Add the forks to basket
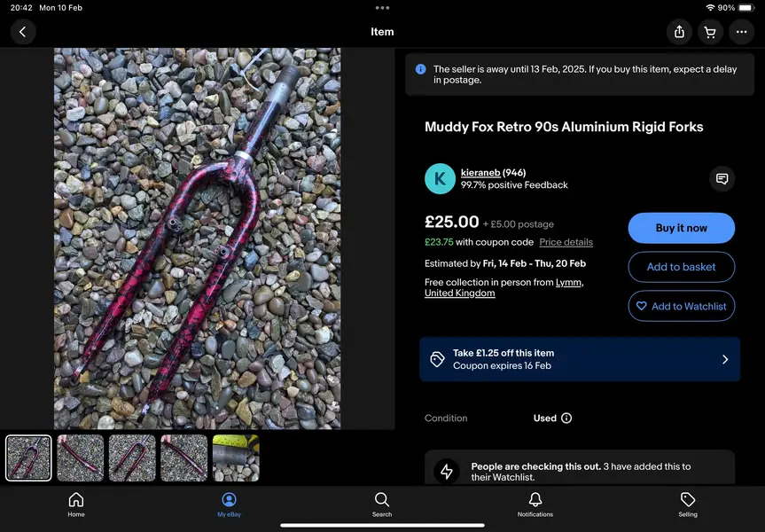Viewport: 765px width, 532px height. (682, 267)
